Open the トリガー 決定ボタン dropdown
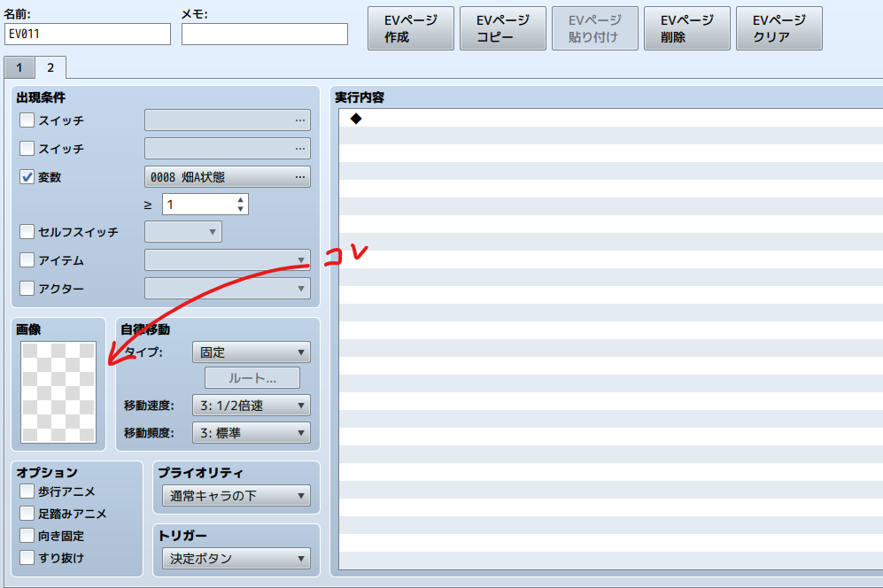The height and width of the screenshot is (588, 883). click(236, 559)
